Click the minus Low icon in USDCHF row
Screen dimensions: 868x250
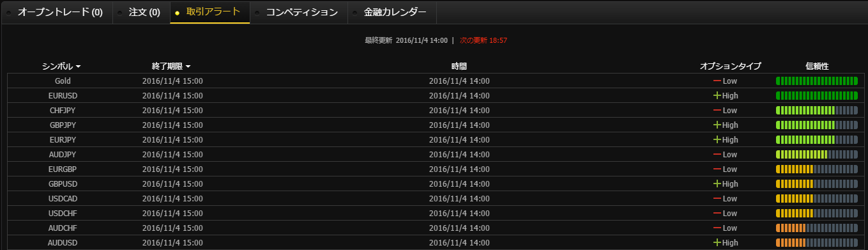point(717,213)
